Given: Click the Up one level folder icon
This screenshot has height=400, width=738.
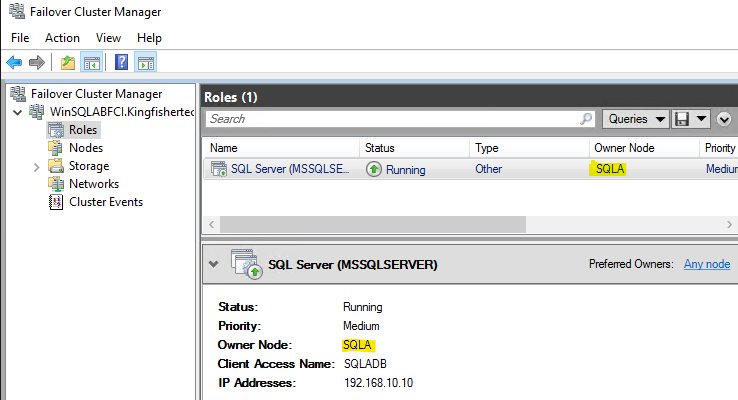Looking at the screenshot, I should click(68, 62).
